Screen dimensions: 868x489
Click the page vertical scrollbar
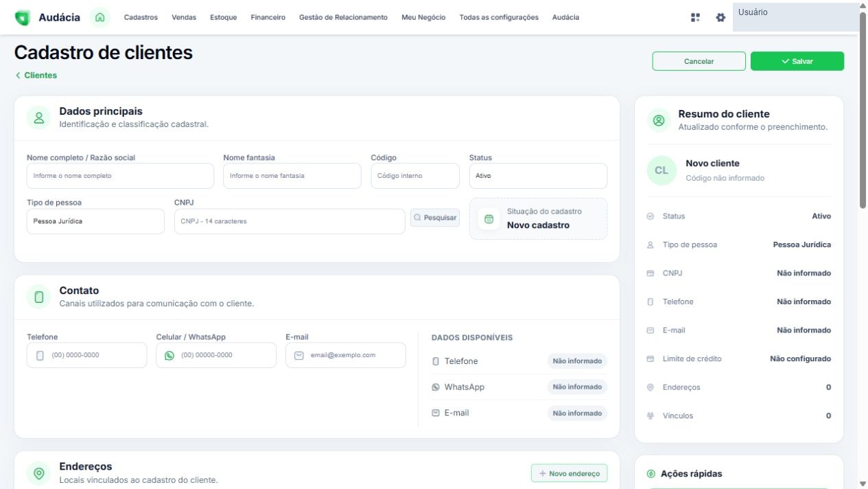tap(863, 110)
